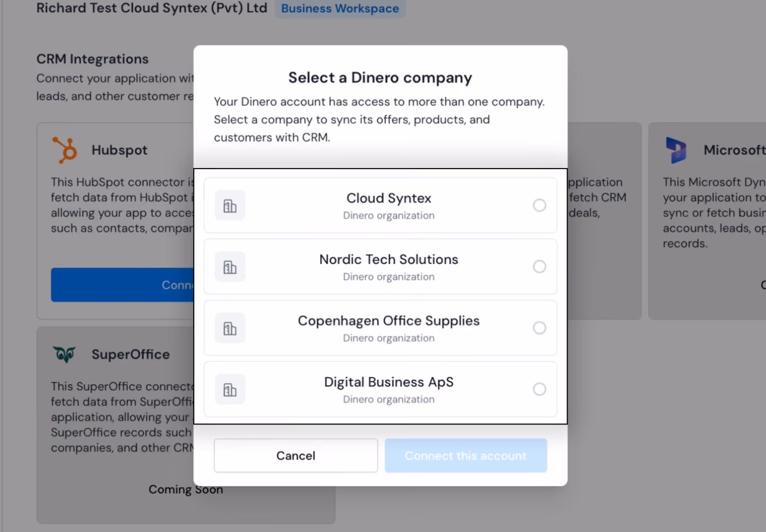Select the Nordic Tech Solutions radio button
The height and width of the screenshot is (532, 766).
tap(539, 267)
